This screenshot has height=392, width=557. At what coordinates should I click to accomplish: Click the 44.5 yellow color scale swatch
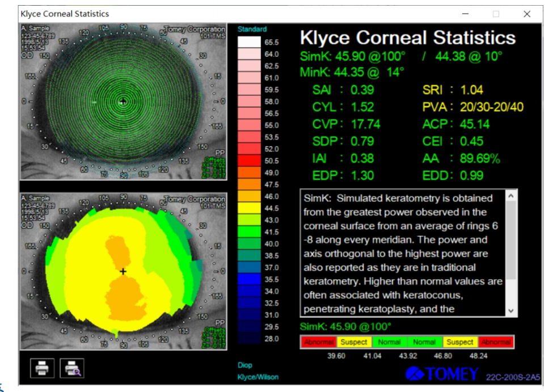(249, 208)
